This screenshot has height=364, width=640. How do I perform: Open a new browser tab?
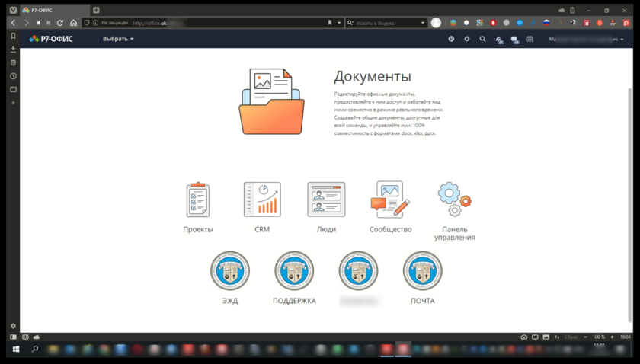click(96, 10)
